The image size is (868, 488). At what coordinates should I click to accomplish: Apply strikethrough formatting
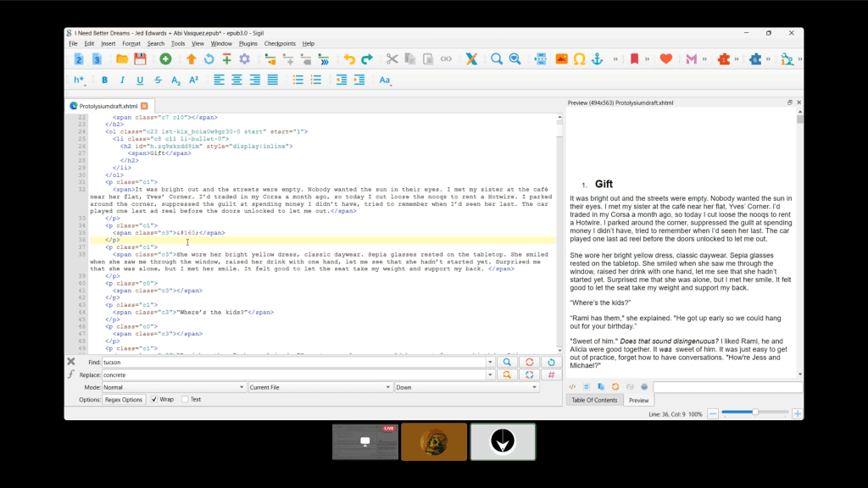tap(158, 80)
